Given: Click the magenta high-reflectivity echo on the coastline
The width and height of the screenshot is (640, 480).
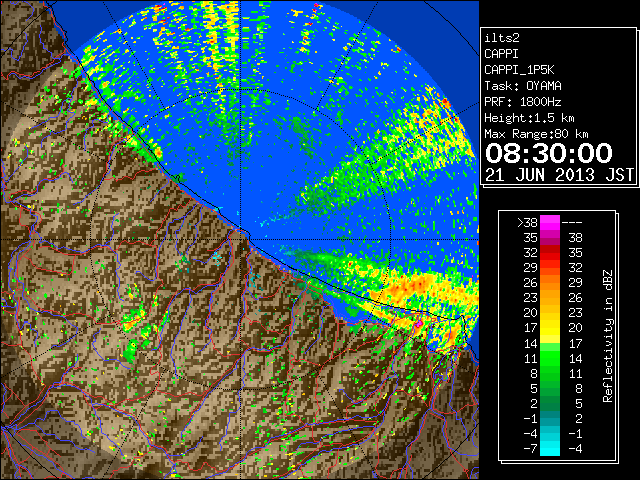Looking at the screenshot, I should pyautogui.click(x=419, y=323).
